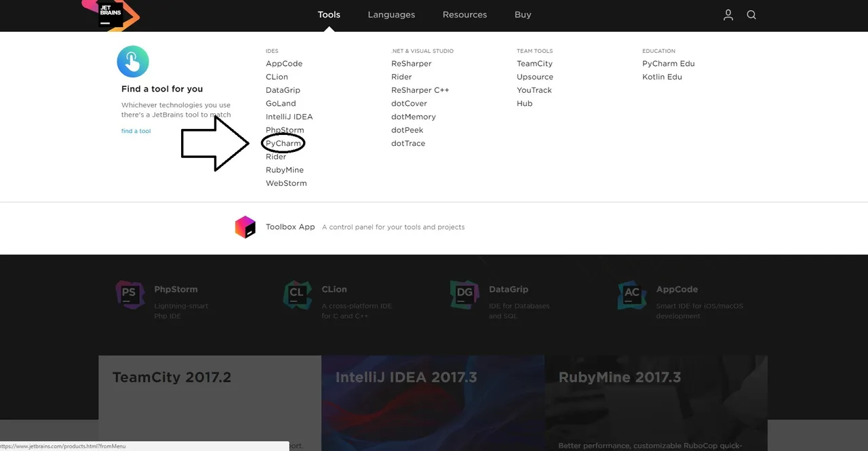Open the GoLand link
The height and width of the screenshot is (451, 868).
tap(281, 104)
